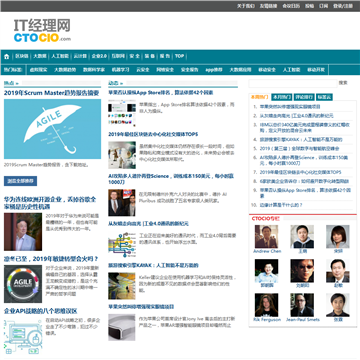
Task: Open the 云计算 navigation menu item
Action: point(80,56)
